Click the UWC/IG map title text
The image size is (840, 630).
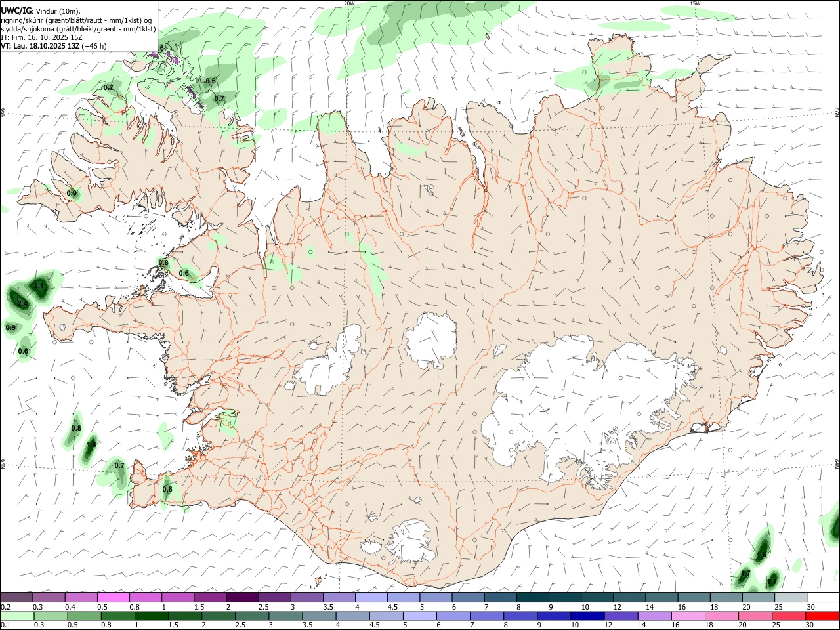[16, 10]
